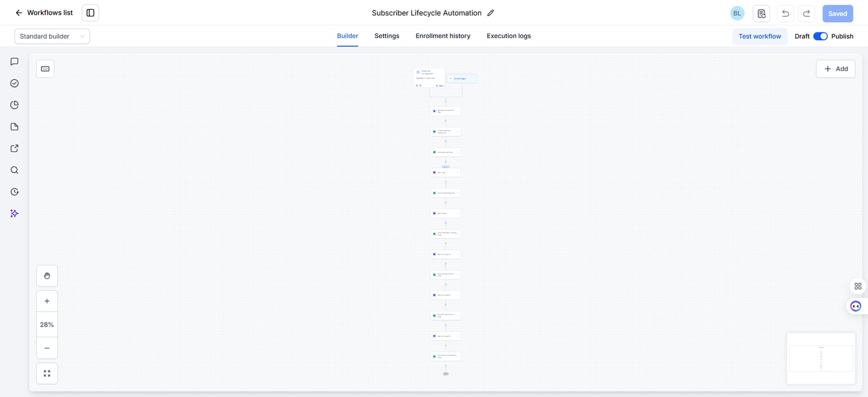
Task: Zoom in with the plus button
Action: (x=47, y=301)
